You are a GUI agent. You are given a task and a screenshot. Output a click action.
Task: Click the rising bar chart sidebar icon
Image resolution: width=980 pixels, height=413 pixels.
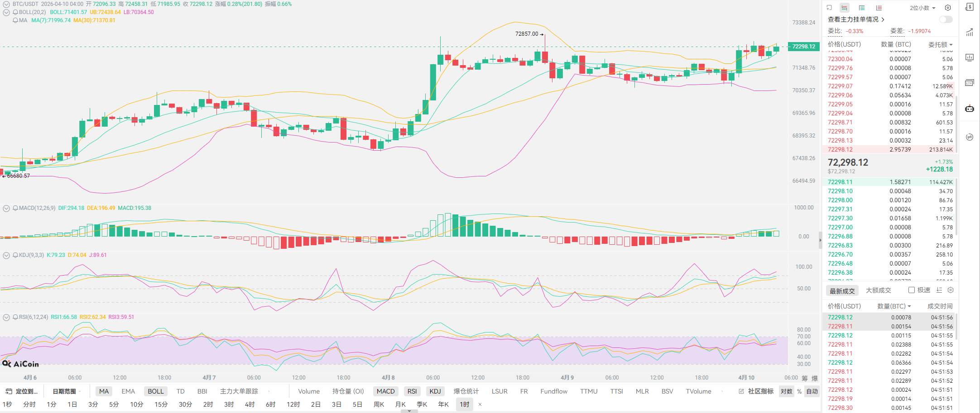coord(970,32)
